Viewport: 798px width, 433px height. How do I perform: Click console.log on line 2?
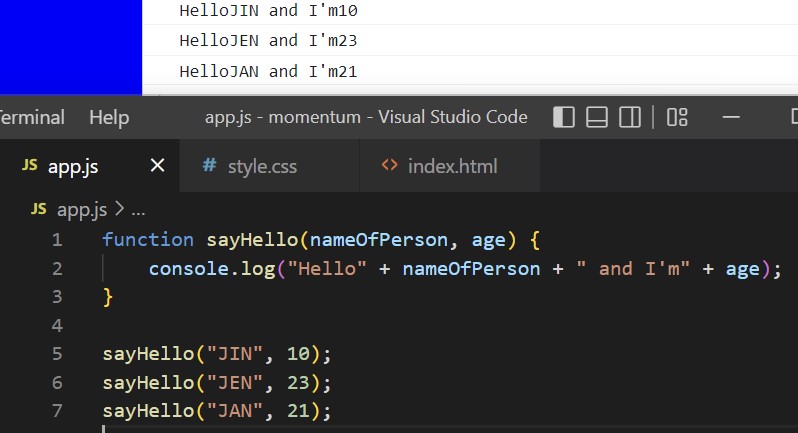(x=212, y=269)
